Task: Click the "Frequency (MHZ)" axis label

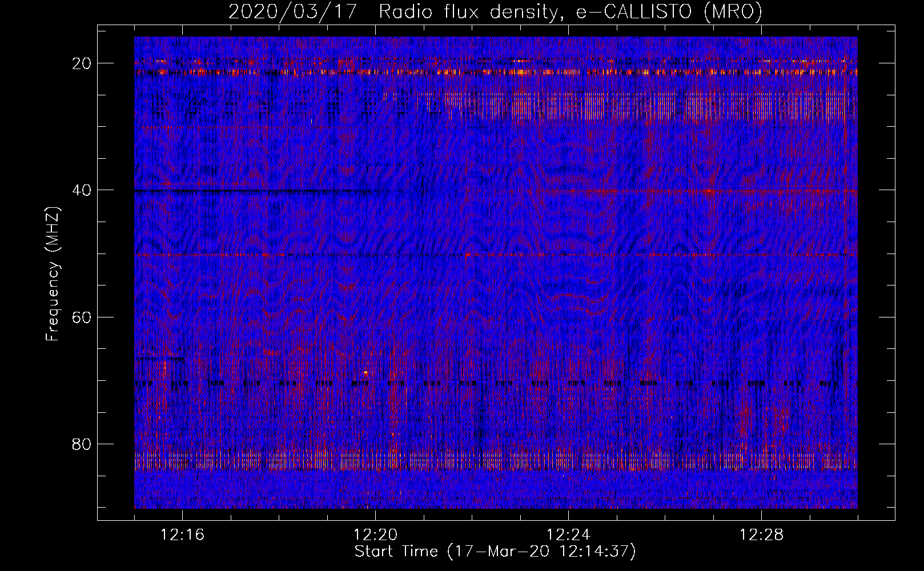Action: click(x=53, y=274)
